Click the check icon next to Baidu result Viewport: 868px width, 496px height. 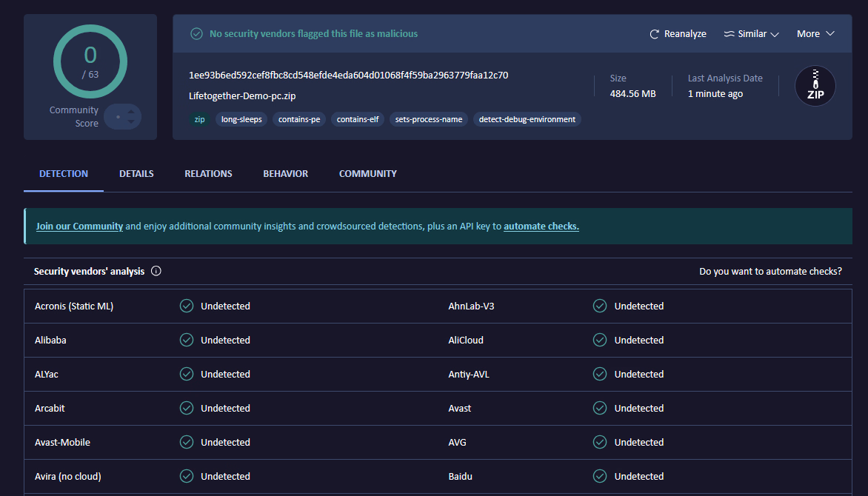tap(600, 476)
